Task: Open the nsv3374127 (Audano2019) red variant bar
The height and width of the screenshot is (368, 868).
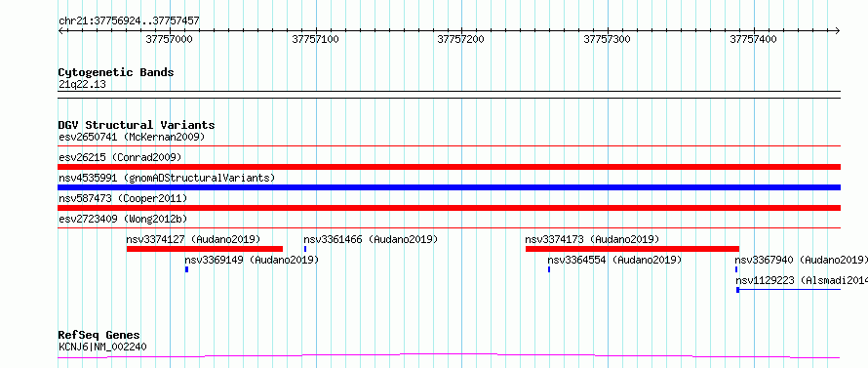Action: click(204, 249)
